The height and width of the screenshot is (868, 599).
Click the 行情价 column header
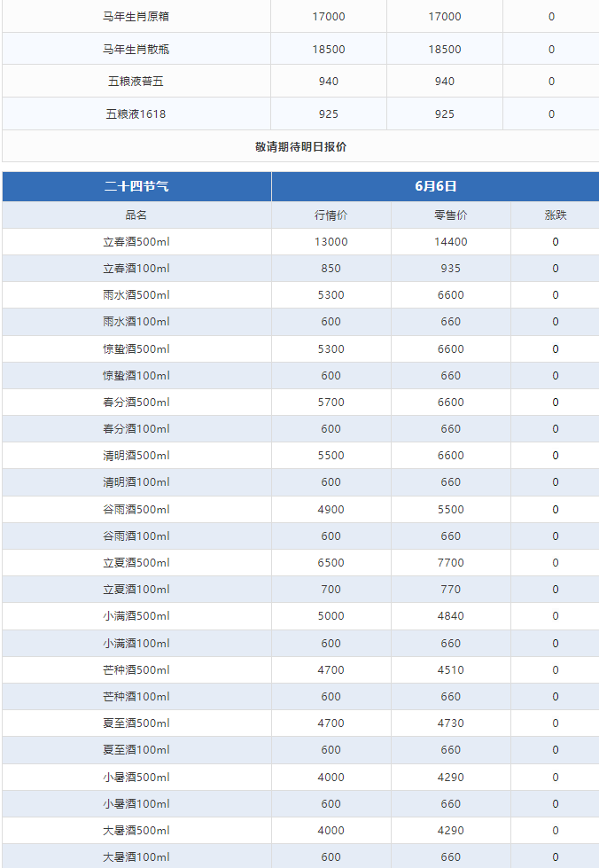pyautogui.click(x=331, y=215)
